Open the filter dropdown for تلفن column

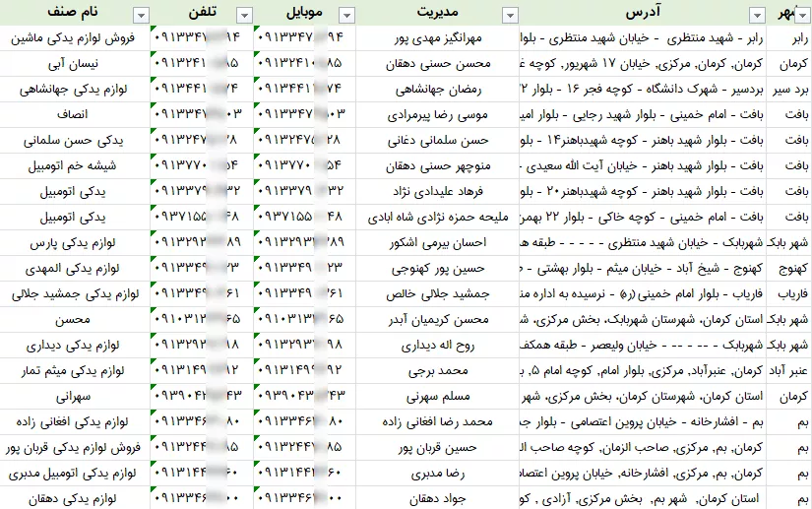point(244,16)
